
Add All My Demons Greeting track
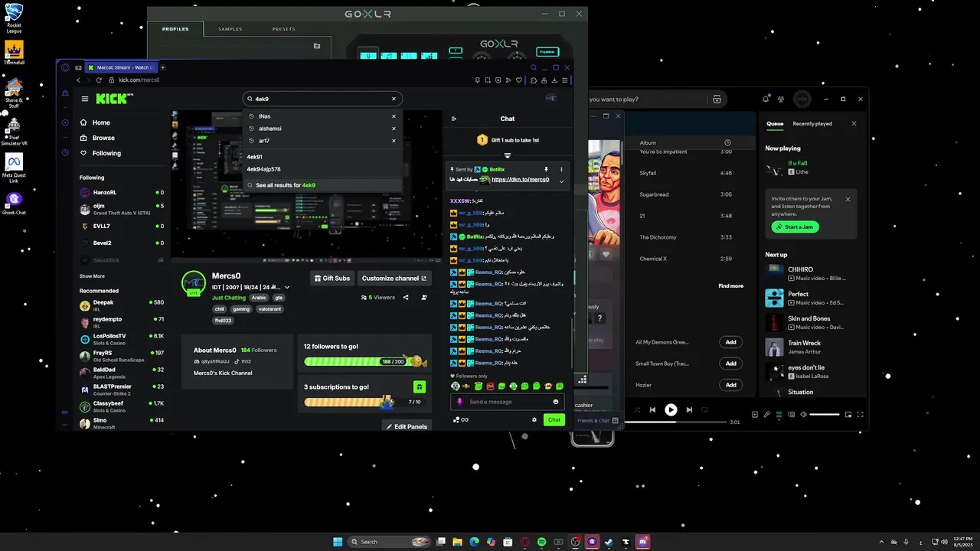730,342
